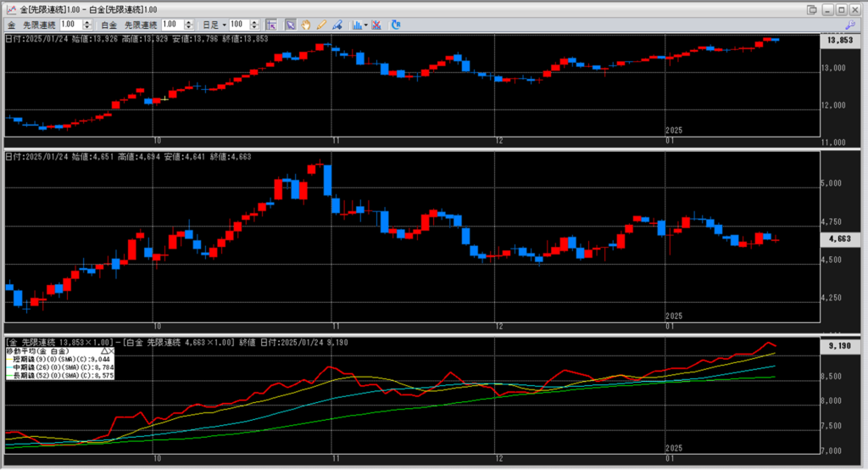The width and height of the screenshot is (868, 470).
Task: Decrease the platinum multiplier with down arrow
Action: pyautogui.click(x=189, y=27)
